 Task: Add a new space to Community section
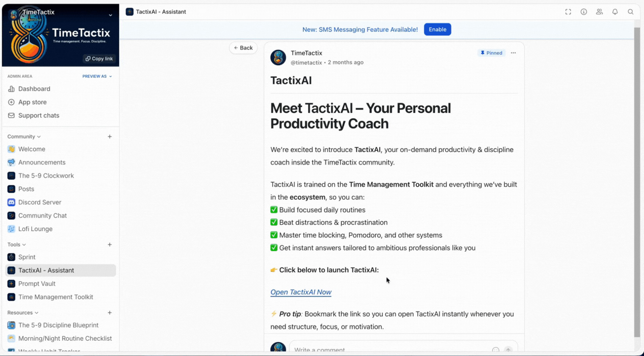click(110, 136)
